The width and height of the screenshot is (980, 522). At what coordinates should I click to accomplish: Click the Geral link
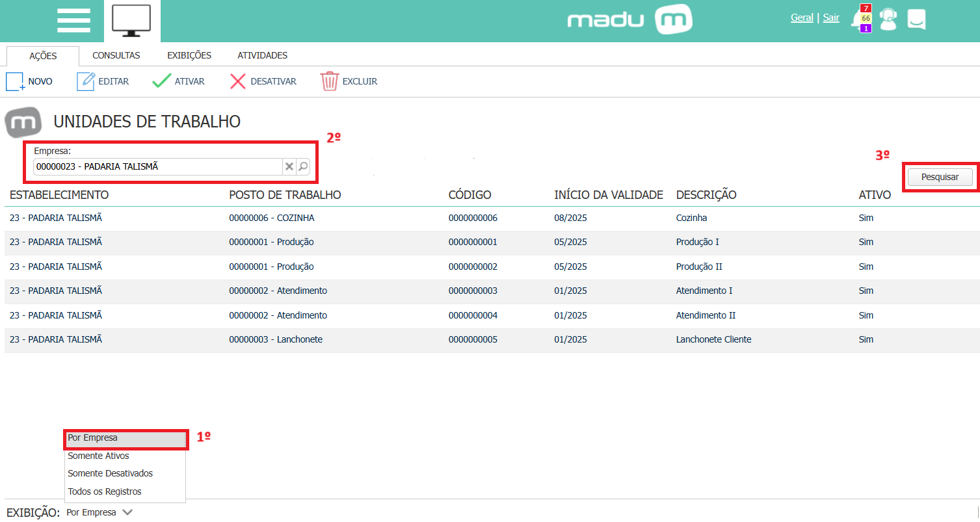(x=802, y=18)
